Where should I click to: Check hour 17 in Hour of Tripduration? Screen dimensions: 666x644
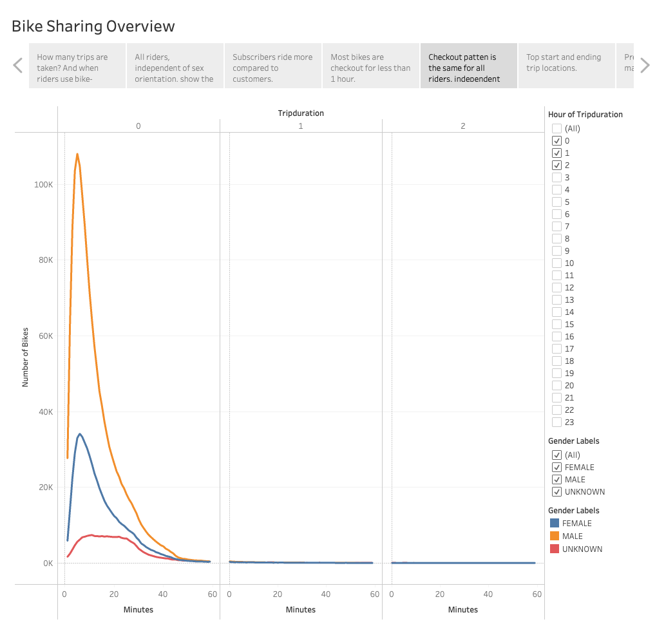[557, 349]
